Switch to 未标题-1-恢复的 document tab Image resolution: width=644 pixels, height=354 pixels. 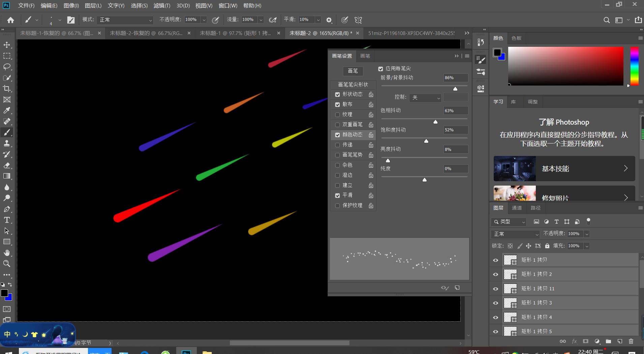57,33
